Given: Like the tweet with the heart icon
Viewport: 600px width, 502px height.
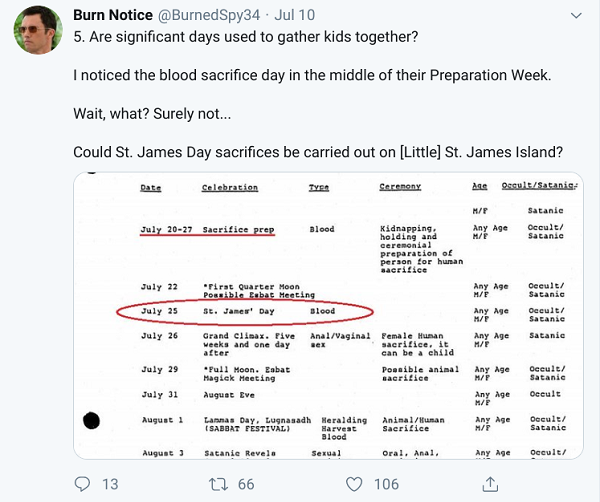Looking at the screenshot, I should (x=352, y=484).
